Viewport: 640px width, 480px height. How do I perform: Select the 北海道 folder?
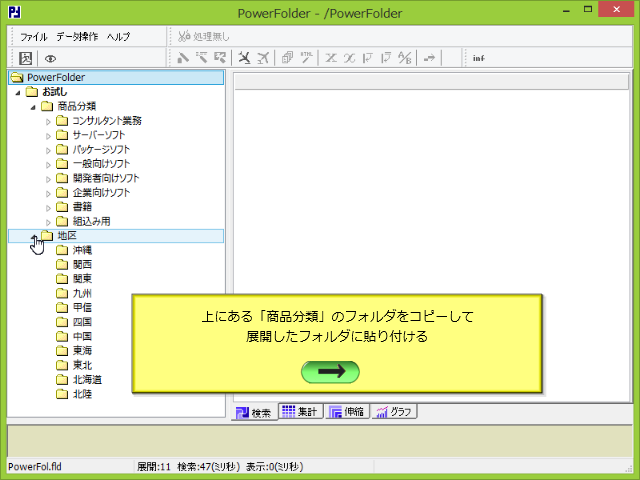pyautogui.click(x=87, y=380)
